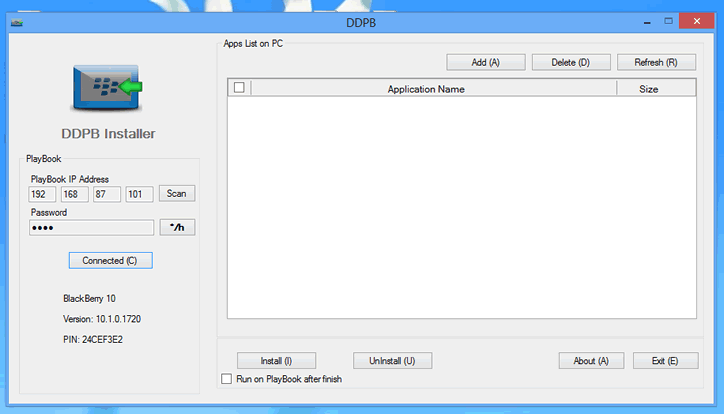Open the About (A) dialog

coord(591,360)
